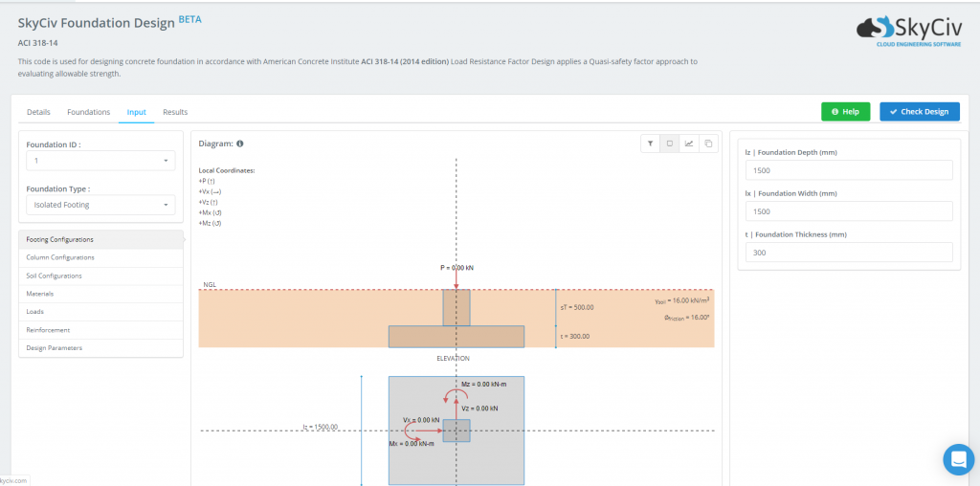Image resolution: width=980 pixels, height=486 pixels.
Task: Open the Foundation ID dropdown
Action: coord(100,161)
